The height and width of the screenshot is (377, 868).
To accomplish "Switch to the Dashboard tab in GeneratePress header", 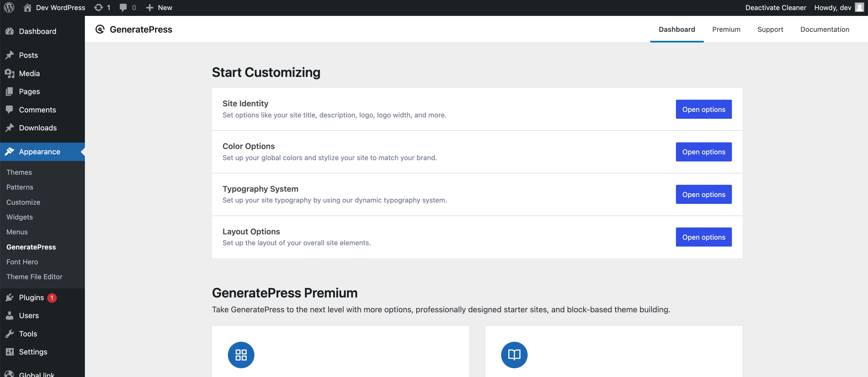I will point(677,29).
